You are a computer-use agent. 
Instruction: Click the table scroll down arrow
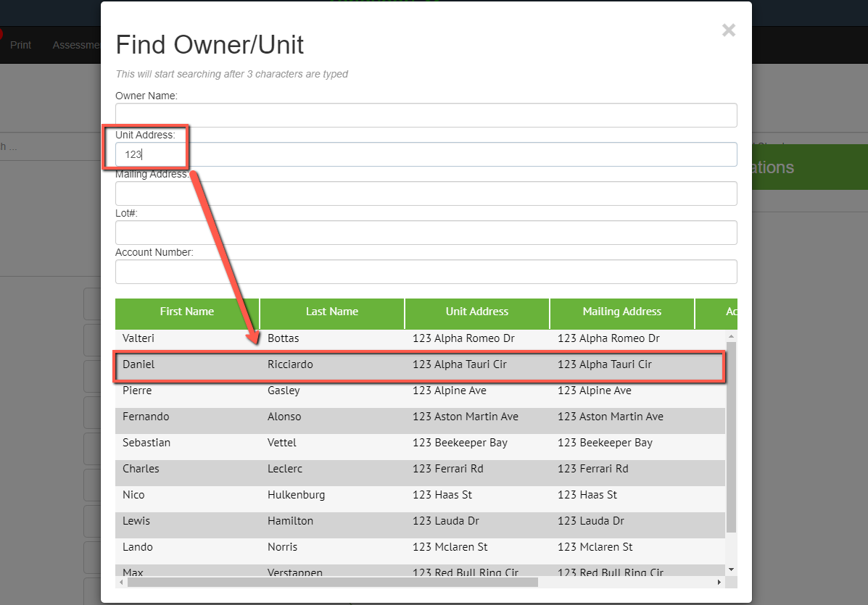click(x=731, y=569)
